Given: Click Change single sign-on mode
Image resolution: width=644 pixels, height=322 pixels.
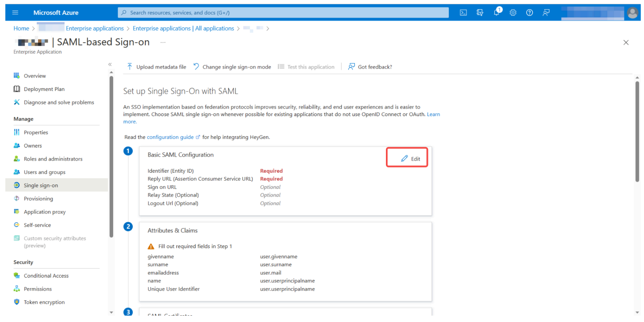Looking at the screenshot, I should [232, 67].
